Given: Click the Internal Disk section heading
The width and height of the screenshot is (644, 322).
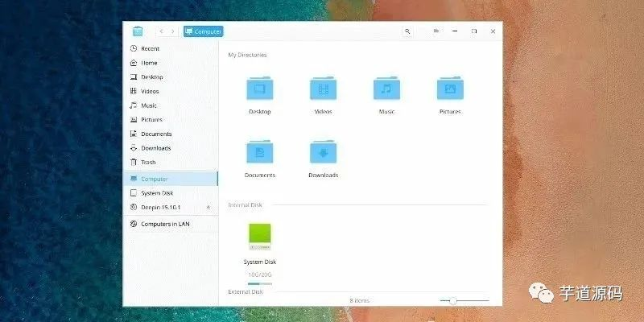Looking at the screenshot, I should click(x=245, y=205).
